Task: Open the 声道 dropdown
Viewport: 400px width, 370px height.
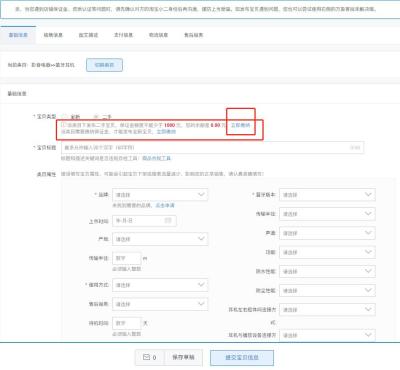Action: coord(327,233)
